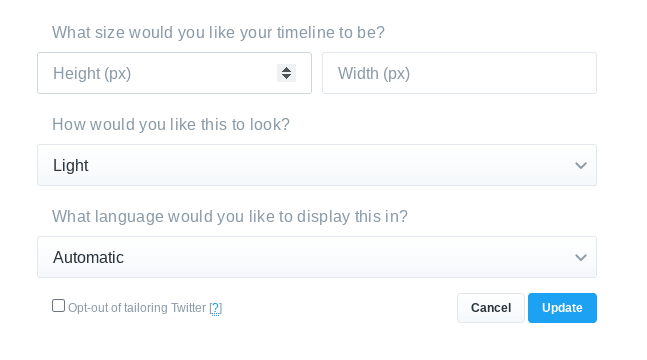Focus the Height (px) input field
Screen dimensions: 647x360
tap(174, 73)
